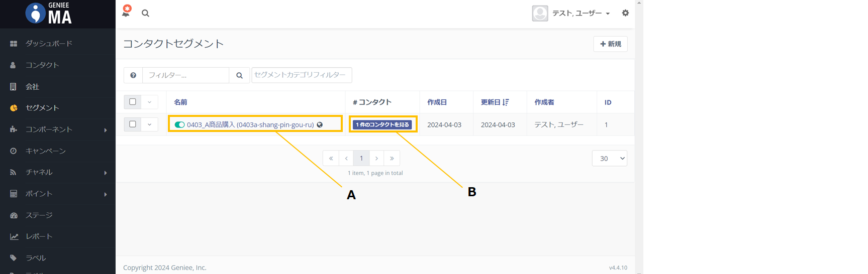Screen dimensions: 868x274
Task: Expand the チャネル submenu arrow
Action: (x=106, y=173)
